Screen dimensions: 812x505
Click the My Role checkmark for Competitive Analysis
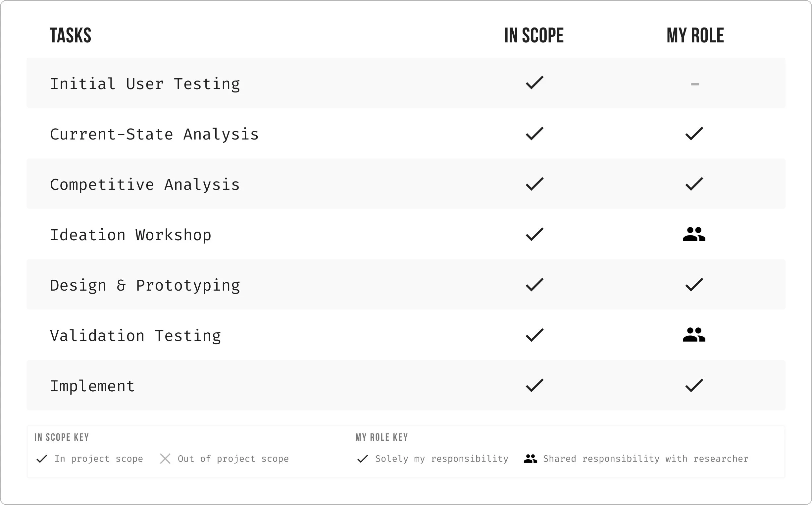(x=694, y=184)
